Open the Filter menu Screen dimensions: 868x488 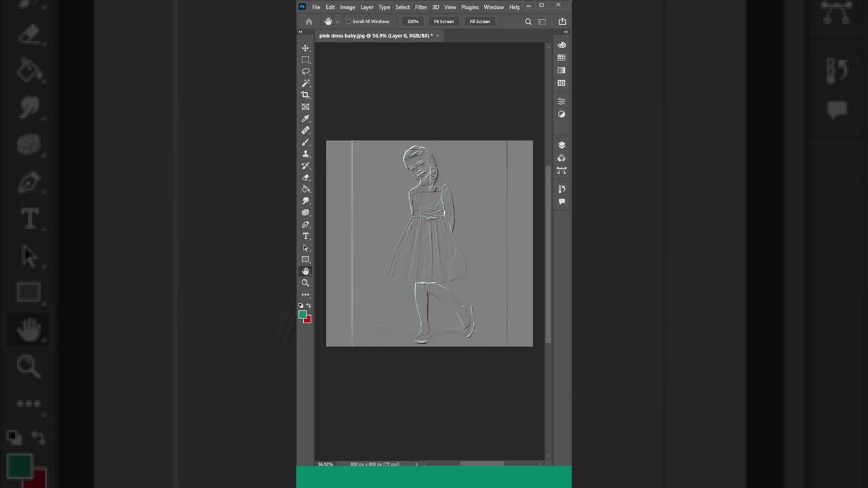421,7
